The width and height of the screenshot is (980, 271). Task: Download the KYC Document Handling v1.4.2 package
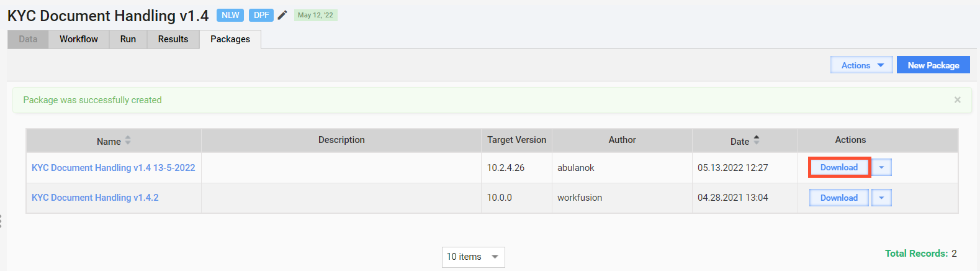click(x=839, y=198)
